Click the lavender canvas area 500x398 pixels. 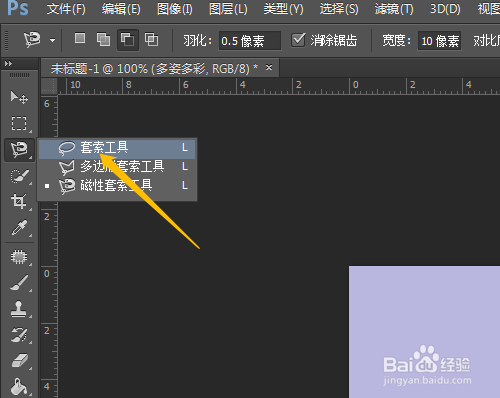424,332
